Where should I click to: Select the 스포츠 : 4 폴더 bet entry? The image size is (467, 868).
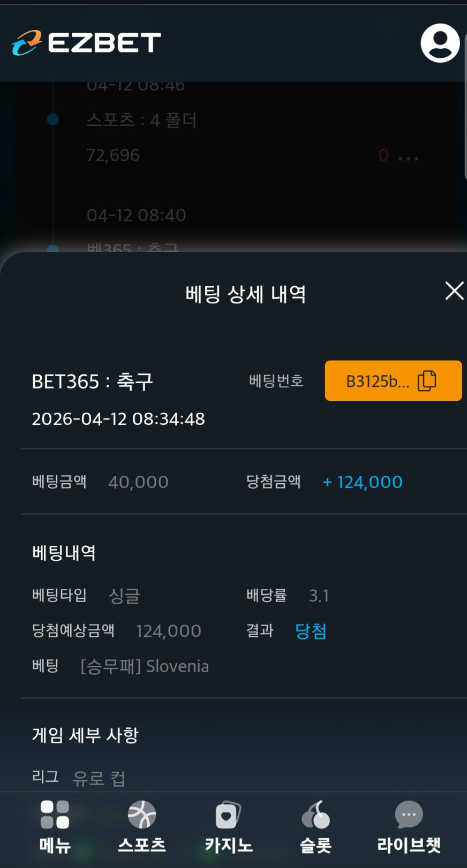click(x=141, y=120)
